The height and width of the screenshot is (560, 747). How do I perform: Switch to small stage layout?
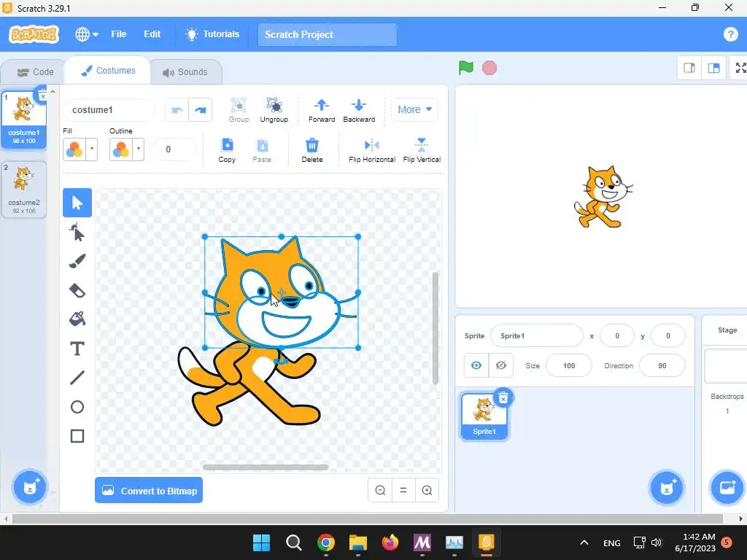click(x=689, y=68)
